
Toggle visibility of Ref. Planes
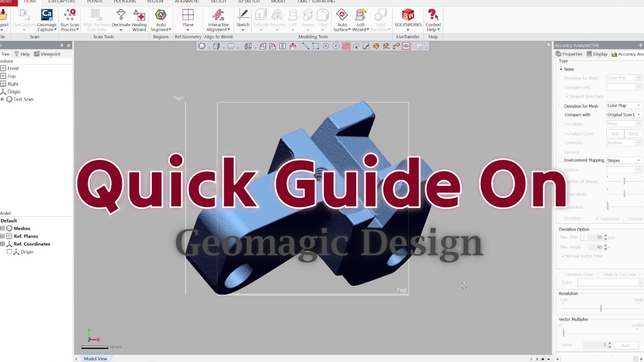[x=3, y=236]
